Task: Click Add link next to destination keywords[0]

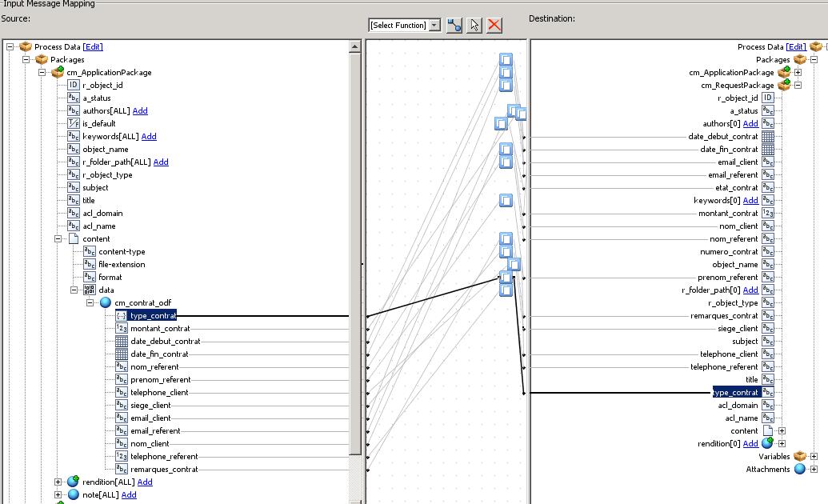Action: 750,200
